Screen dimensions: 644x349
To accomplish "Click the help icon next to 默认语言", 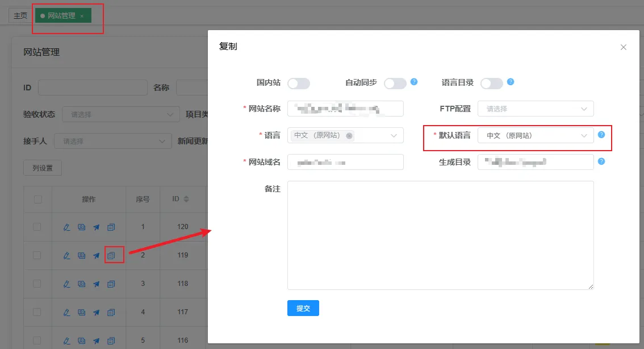I will (601, 135).
